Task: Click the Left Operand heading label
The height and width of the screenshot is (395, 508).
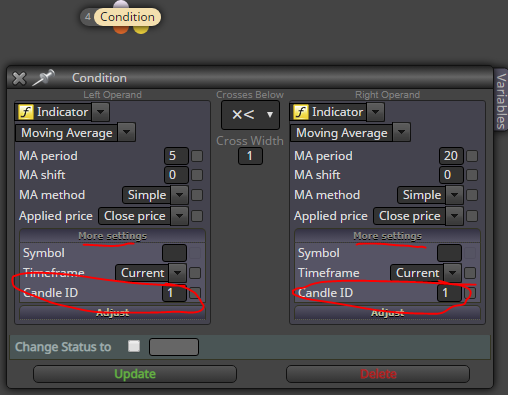Action: 112,95
